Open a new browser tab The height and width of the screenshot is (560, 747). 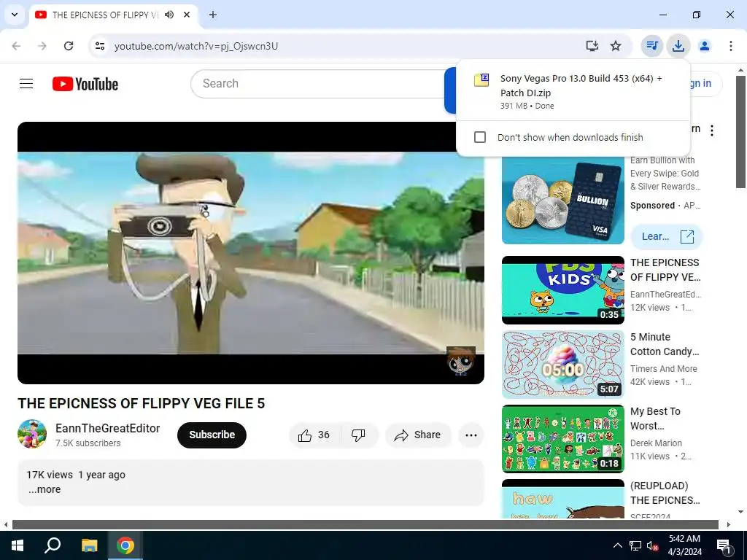pos(213,15)
